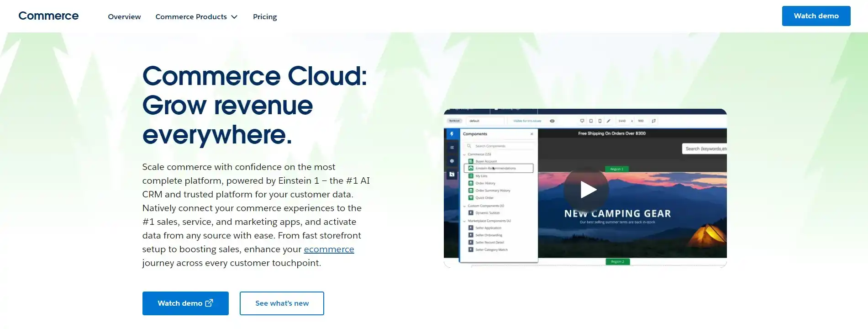This screenshot has height=329, width=868.
Task: Click the text 'Scale commerce with confidence on the most'
Action: tap(238, 167)
